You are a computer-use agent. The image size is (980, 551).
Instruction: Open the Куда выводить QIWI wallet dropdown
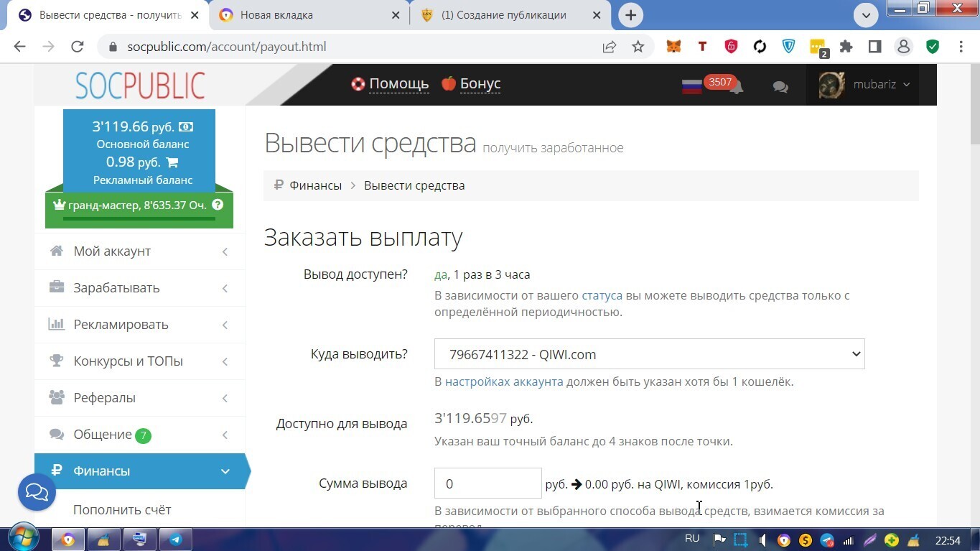[649, 353]
